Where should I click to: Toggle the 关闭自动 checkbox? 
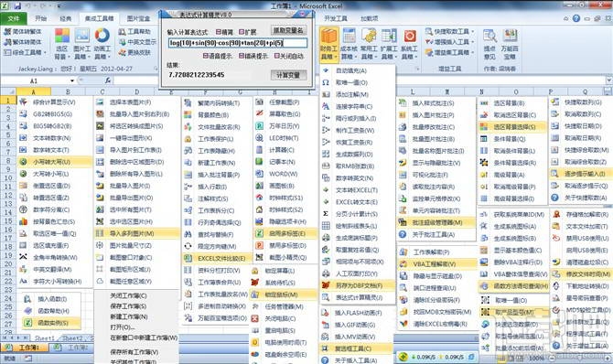(x=277, y=56)
